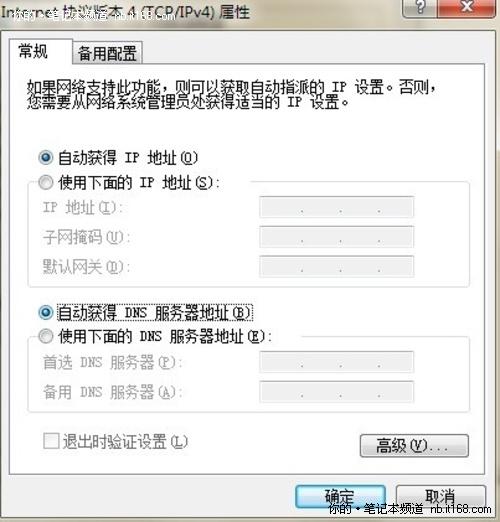This screenshot has width=500, height=522.
Task: Enable the 退出时验证设置 checkbox
Action: pyautogui.click(x=51, y=441)
